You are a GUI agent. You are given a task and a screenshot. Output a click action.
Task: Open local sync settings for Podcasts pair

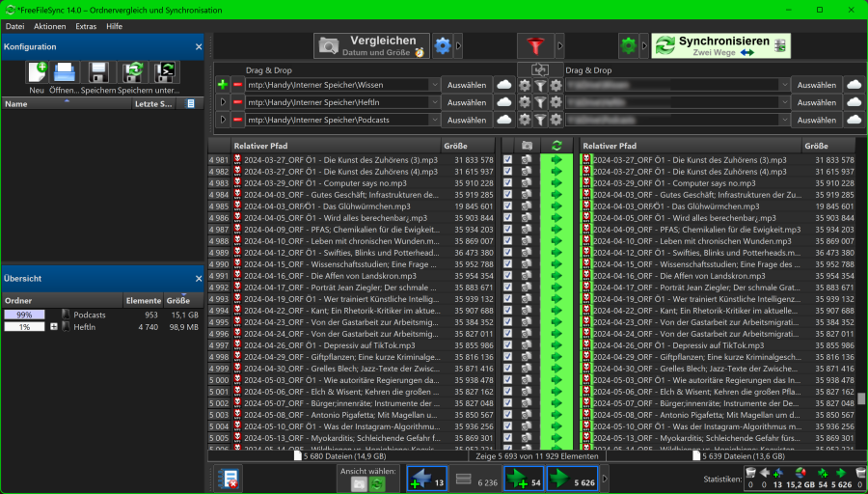pos(556,120)
